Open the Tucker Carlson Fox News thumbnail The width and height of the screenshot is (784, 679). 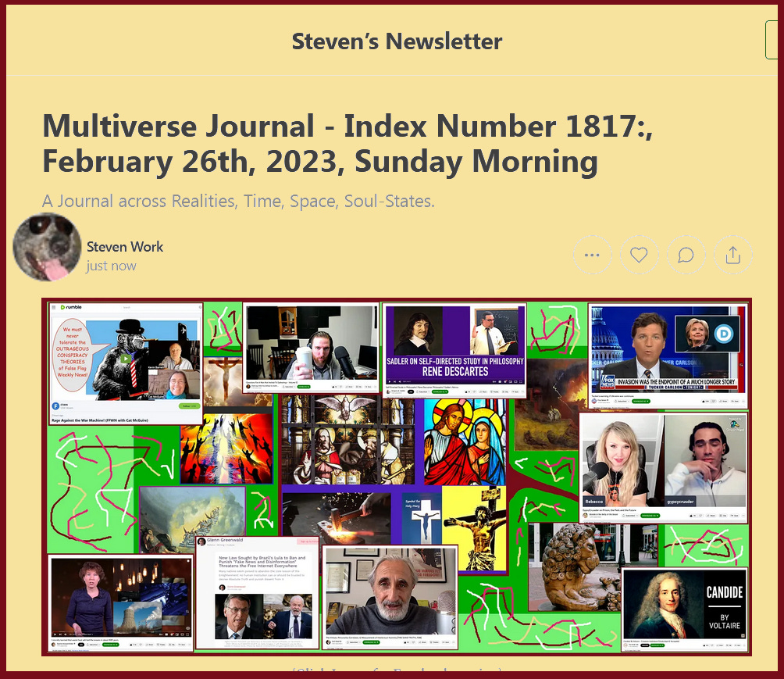668,356
